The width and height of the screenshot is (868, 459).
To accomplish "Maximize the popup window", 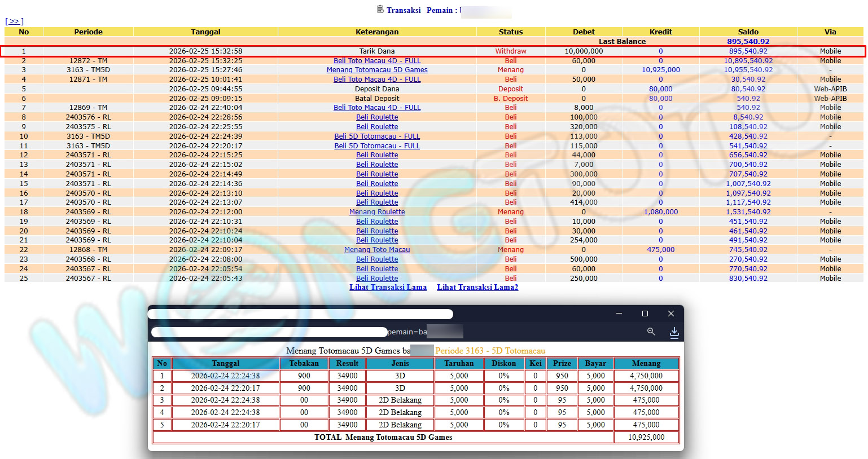I will pos(645,314).
